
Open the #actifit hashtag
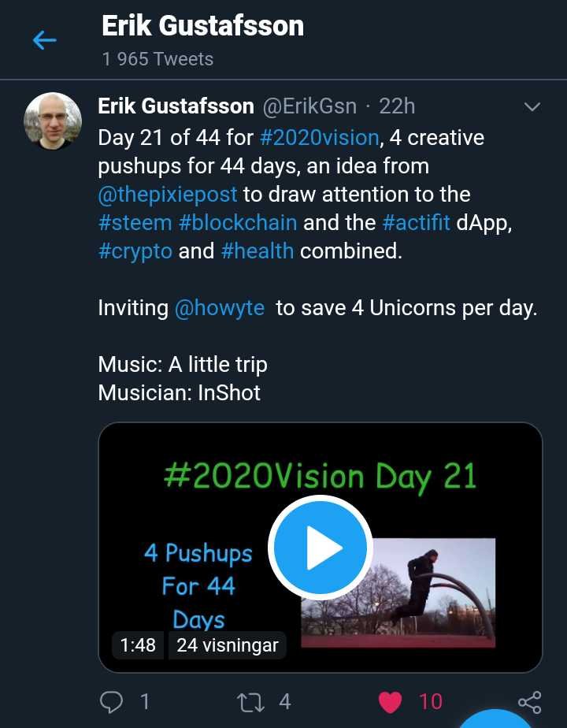pos(416,222)
